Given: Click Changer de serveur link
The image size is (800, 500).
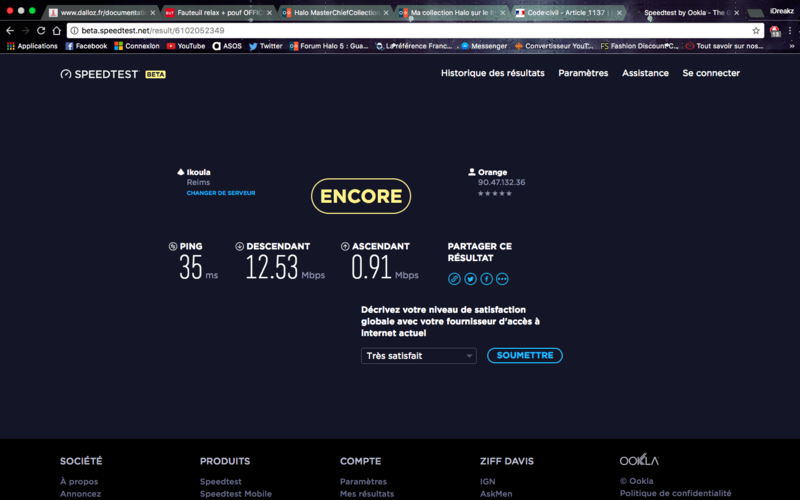Looking at the screenshot, I should (x=220, y=193).
